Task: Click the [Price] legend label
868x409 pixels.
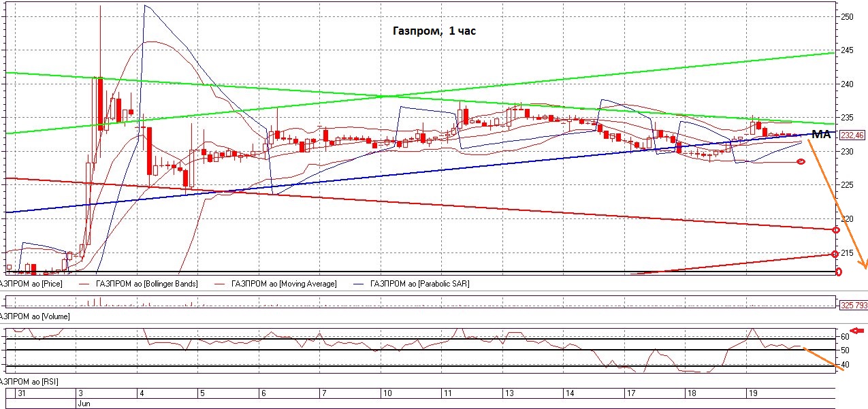Action: [31, 283]
